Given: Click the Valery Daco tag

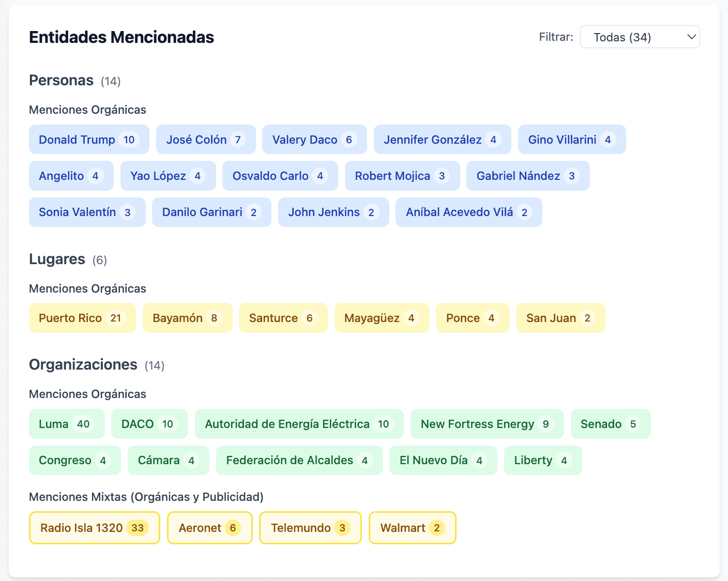Looking at the screenshot, I should coord(314,140).
